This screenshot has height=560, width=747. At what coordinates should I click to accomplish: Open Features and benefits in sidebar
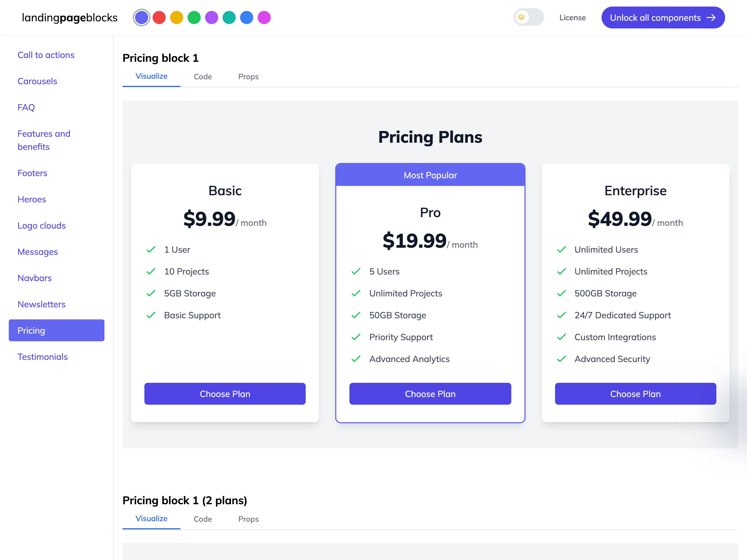(x=44, y=140)
